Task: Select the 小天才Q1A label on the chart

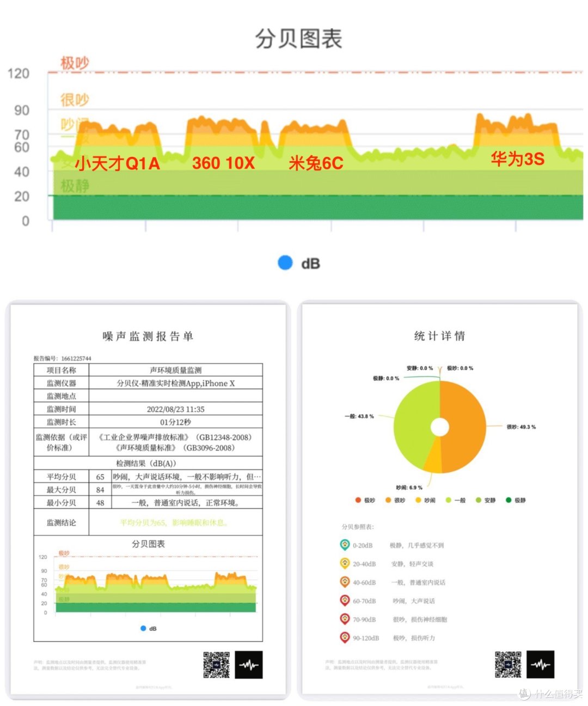Action: [x=118, y=162]
